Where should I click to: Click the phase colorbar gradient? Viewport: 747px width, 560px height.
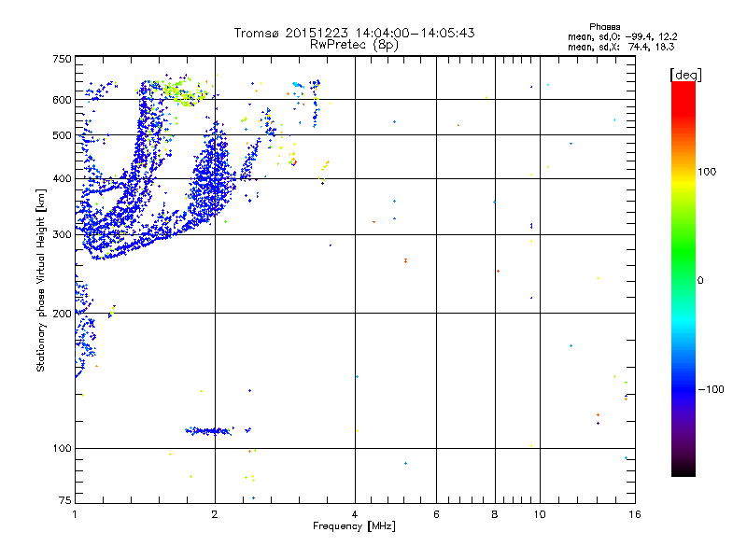[684, 278]
